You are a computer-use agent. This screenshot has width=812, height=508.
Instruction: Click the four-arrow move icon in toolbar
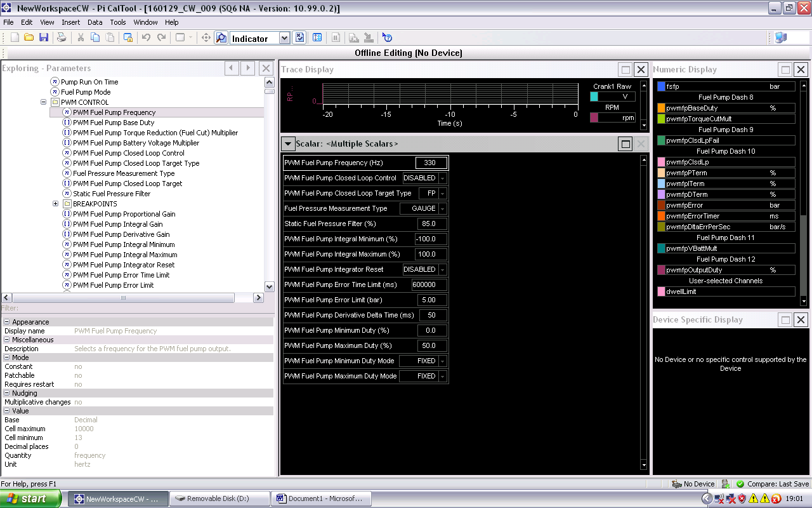tap(206, 37)
